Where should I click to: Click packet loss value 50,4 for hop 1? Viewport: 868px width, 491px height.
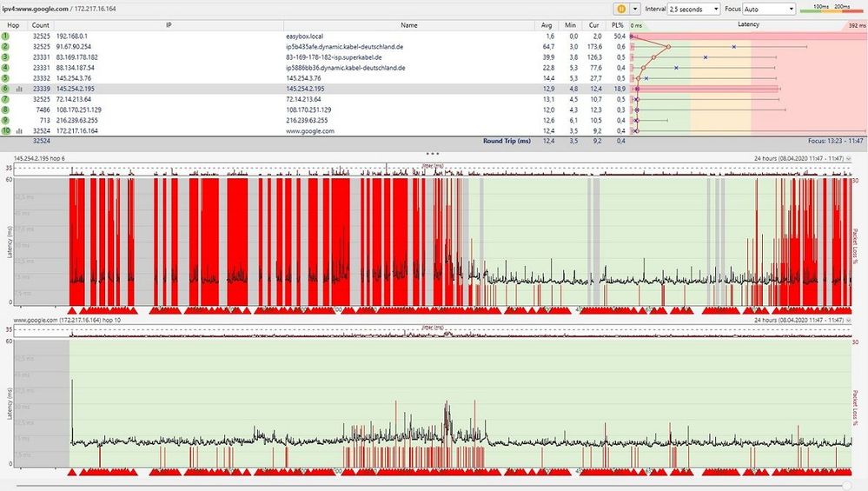tap(619, 36)
